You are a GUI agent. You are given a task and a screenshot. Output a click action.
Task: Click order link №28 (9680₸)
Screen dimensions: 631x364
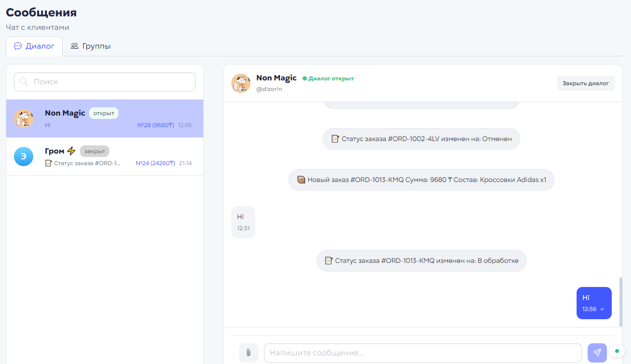(156, 125)
